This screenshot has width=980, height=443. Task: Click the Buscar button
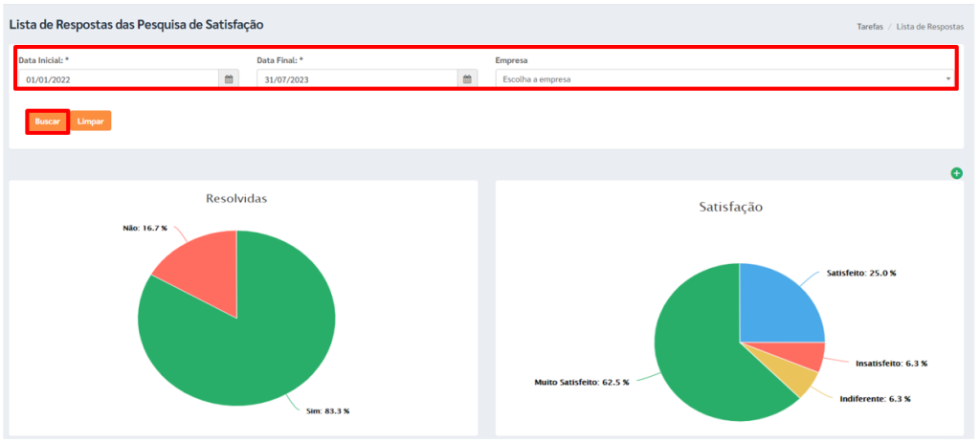click(47, 122)
